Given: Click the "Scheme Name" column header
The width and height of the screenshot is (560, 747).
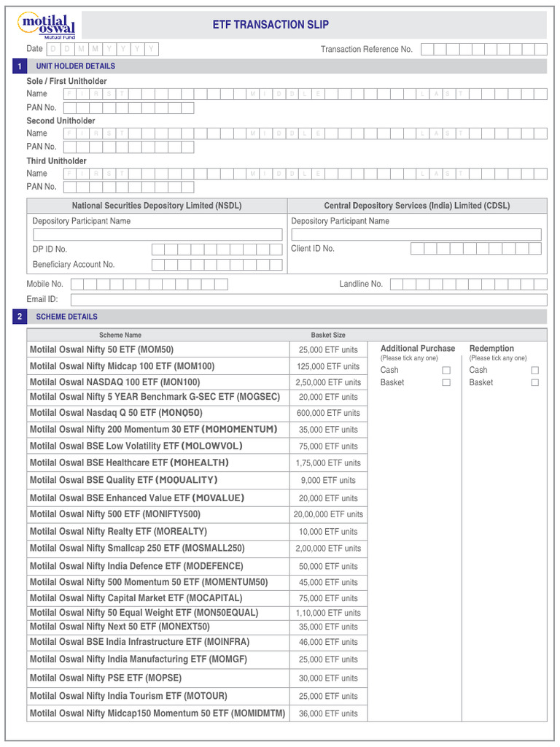Looking at the screenshot, I should pos(120,336).
